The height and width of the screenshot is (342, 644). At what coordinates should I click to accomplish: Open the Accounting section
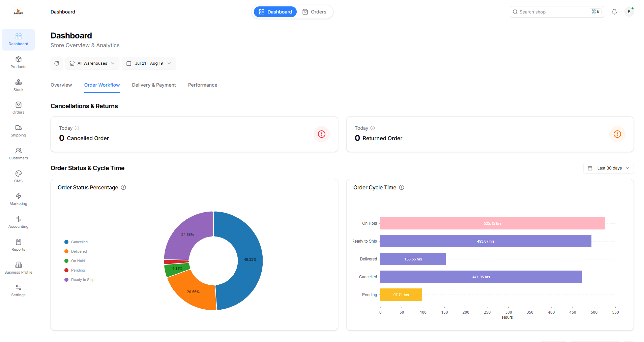point(19,222)
